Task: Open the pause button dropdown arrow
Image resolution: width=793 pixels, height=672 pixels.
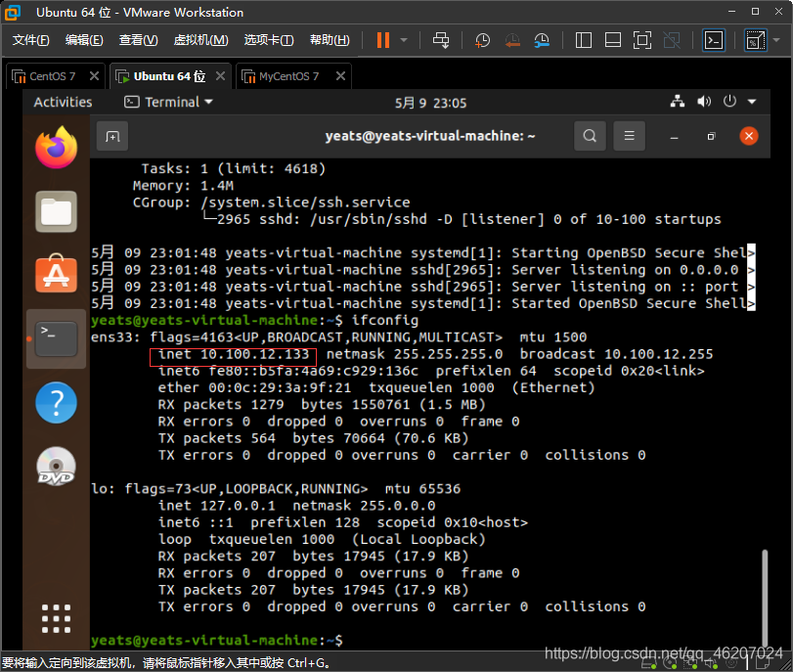Action: tap(404, 40)
